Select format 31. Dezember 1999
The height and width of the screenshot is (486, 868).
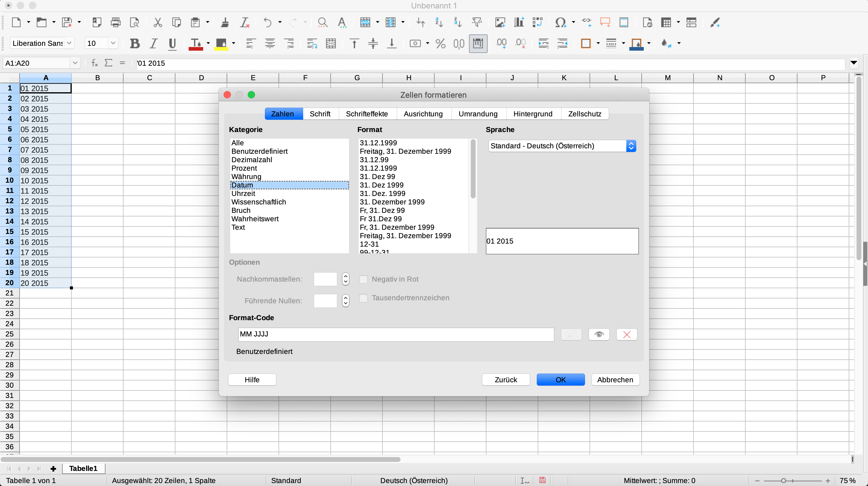(392, 202)
